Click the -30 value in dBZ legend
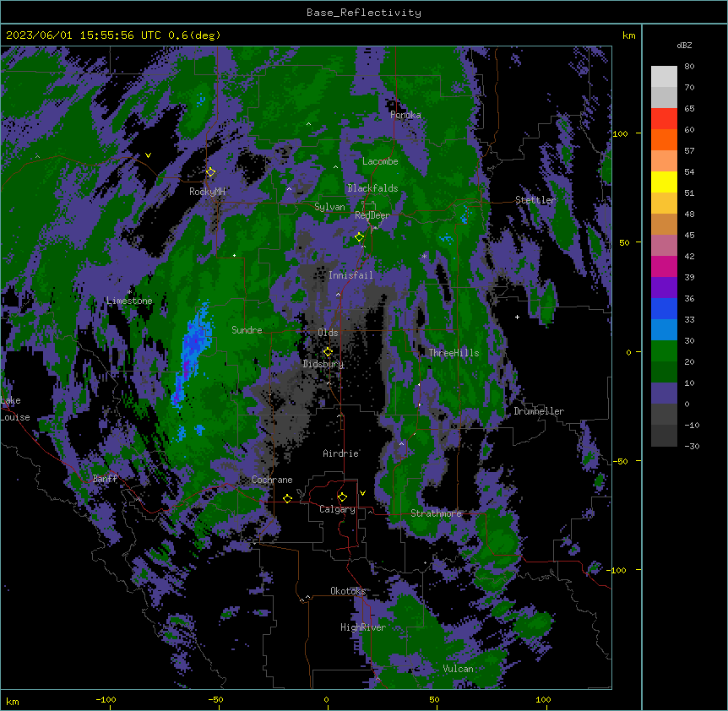The width and height of the screenshot is (728, 711). click(x=692, y=446)
